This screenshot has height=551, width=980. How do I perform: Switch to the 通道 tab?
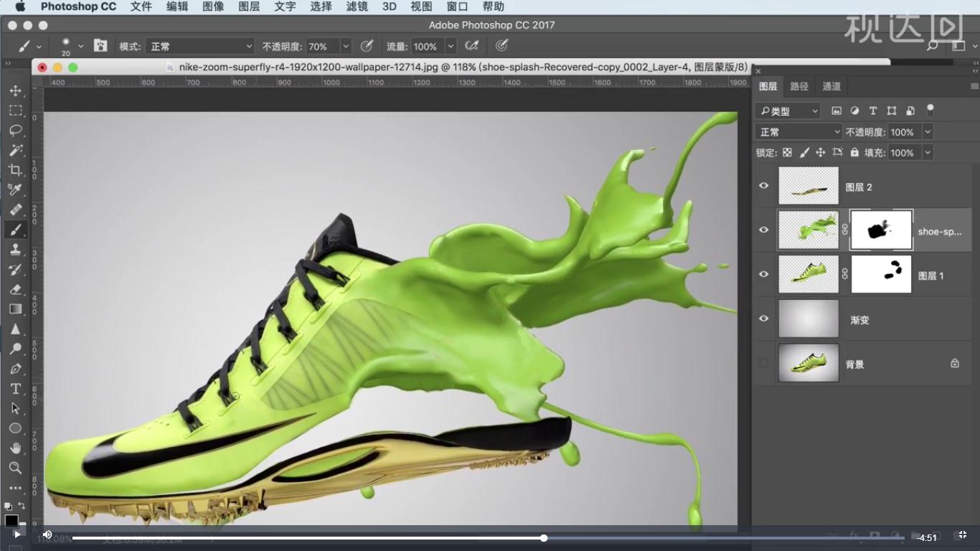[x=831, y=86]
